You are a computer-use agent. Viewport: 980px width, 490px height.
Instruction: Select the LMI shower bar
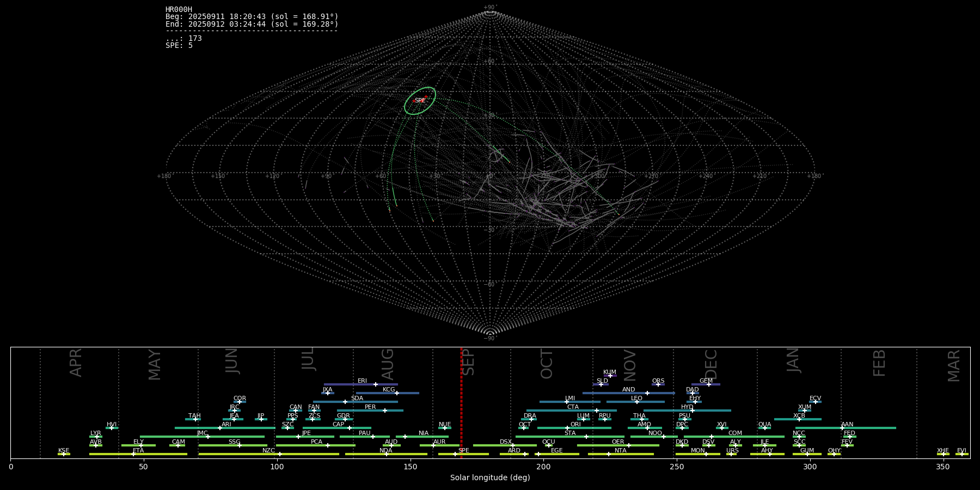(x=570, y=402)
